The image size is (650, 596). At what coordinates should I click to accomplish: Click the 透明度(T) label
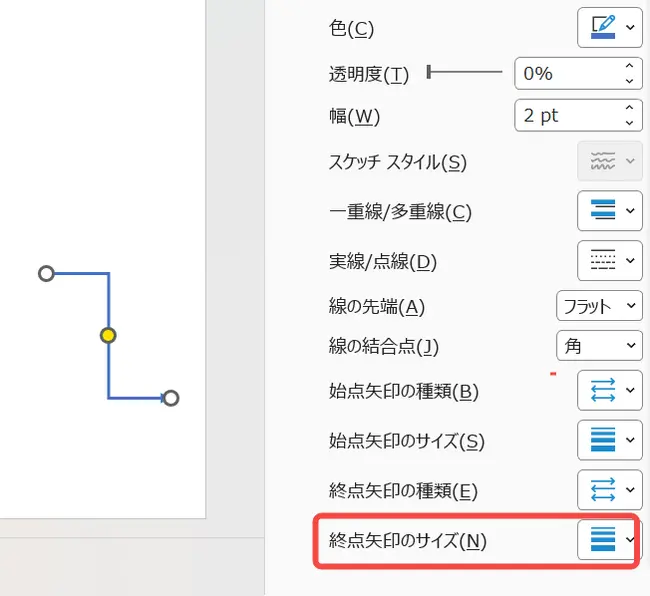369,75
